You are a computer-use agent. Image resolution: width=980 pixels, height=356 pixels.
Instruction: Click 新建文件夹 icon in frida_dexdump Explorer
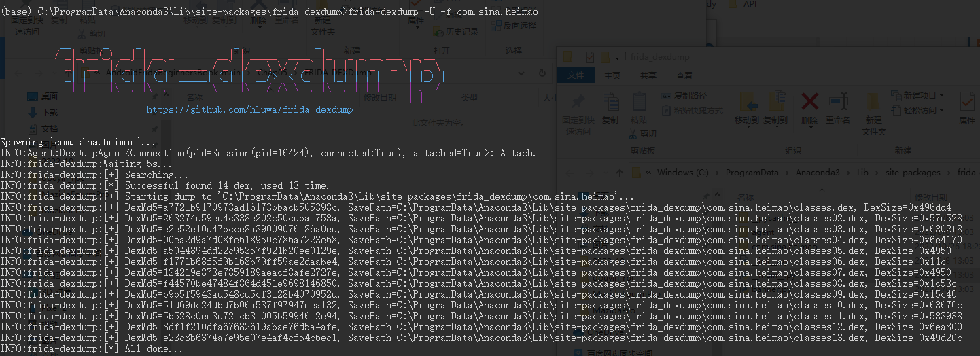tap(874, 103)
